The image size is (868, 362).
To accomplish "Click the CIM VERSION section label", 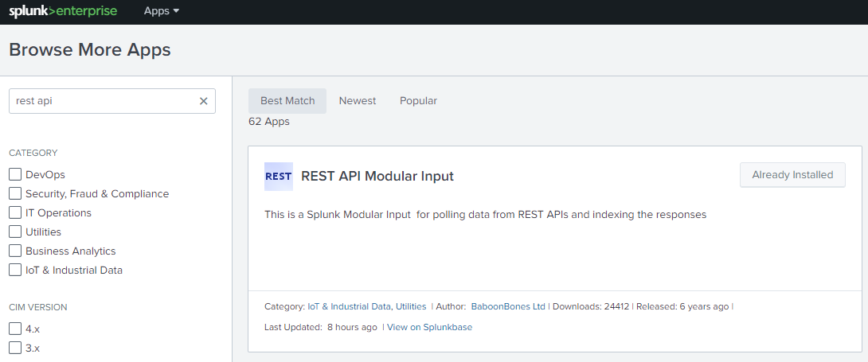I will (x=38, y=307).
